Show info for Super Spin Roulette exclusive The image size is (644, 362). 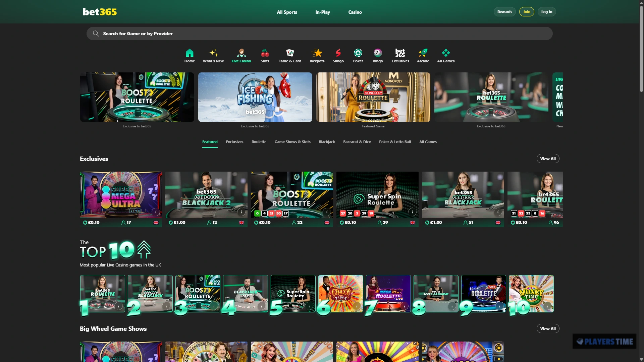point(412,212)
